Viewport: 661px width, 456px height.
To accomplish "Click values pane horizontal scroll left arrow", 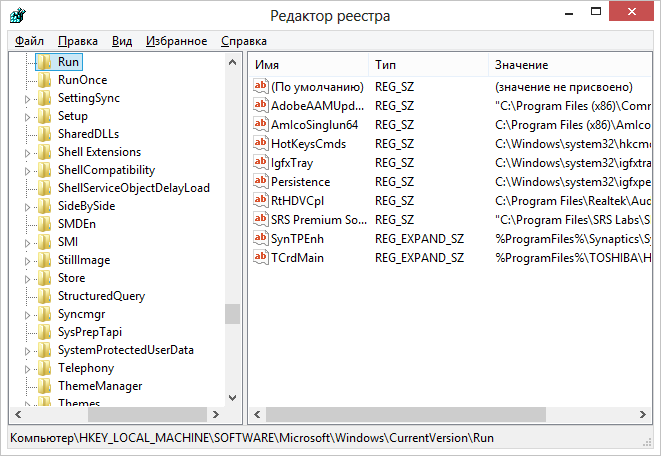I will click(x=257, y=414).
